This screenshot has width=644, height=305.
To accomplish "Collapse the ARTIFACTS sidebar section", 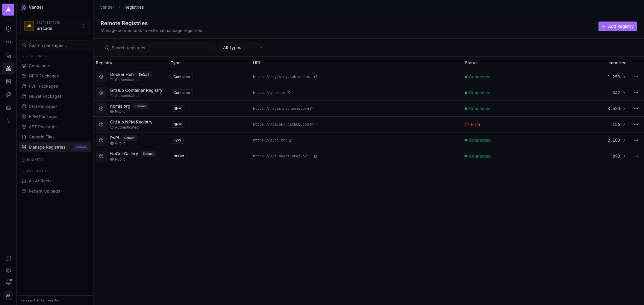I will tap(34, 171).
